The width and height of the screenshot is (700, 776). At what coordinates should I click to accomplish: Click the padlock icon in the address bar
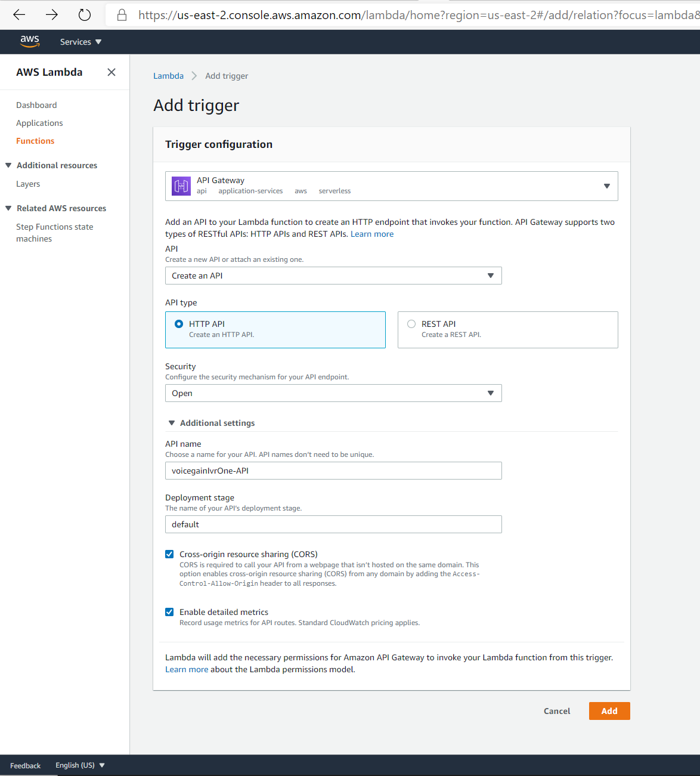point(122,15)
